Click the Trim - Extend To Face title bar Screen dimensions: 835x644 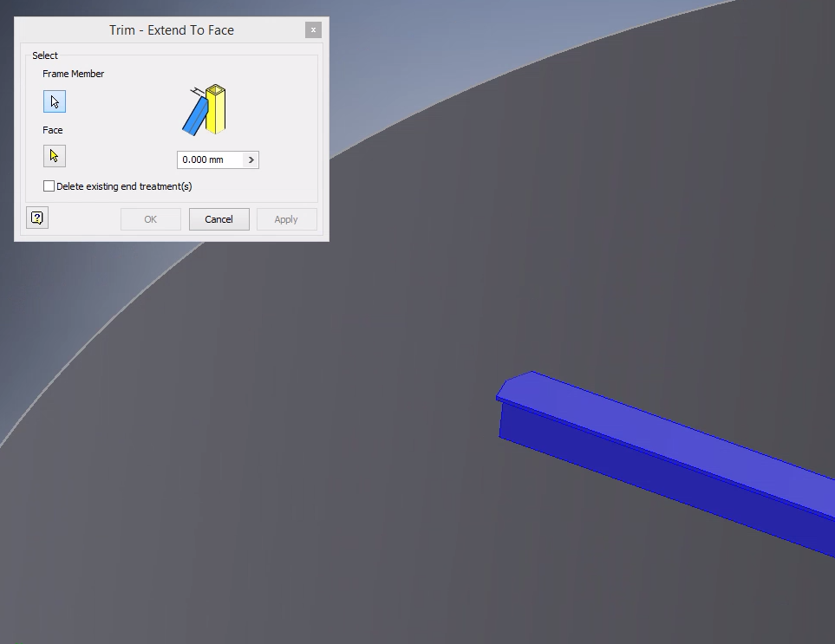171,29
